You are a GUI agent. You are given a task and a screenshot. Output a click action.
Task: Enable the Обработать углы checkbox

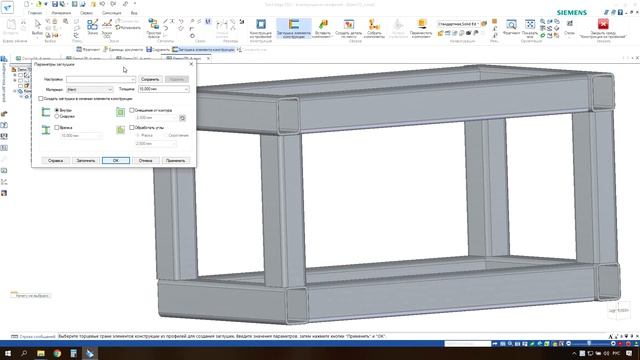[x=132, y=127]
